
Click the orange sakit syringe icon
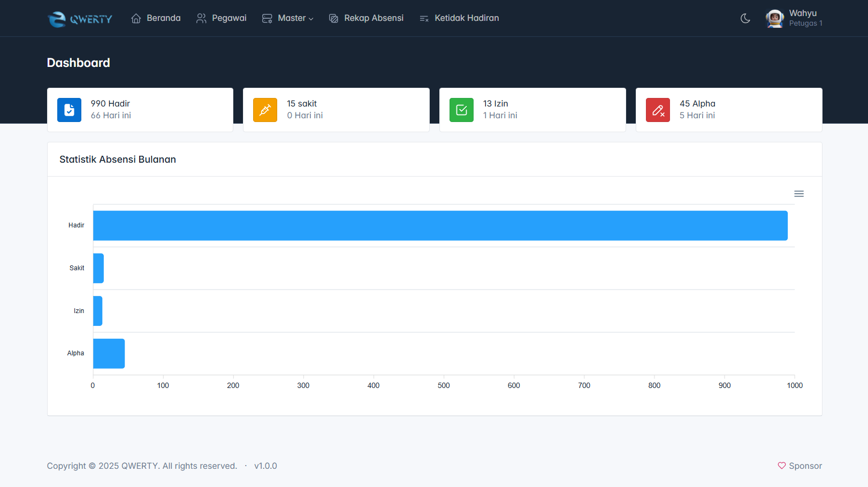(x=265, y=110)
